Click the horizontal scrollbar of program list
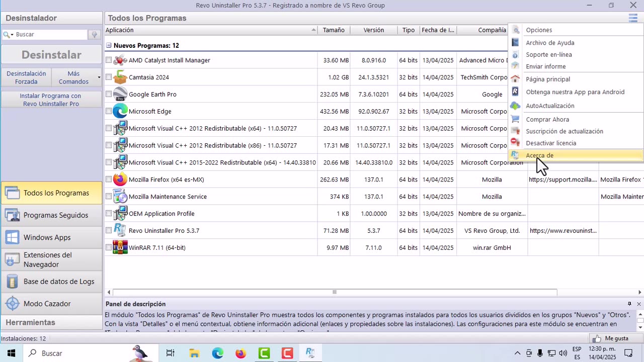 (x=335, y=292)
